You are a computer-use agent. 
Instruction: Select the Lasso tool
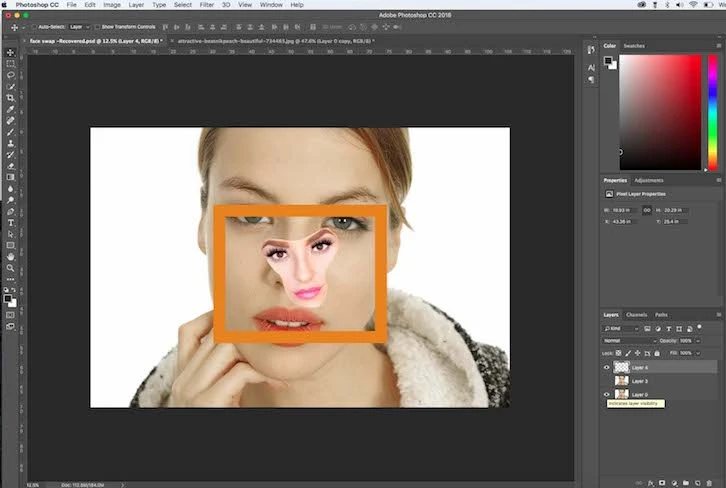click(x=11, y=75)
